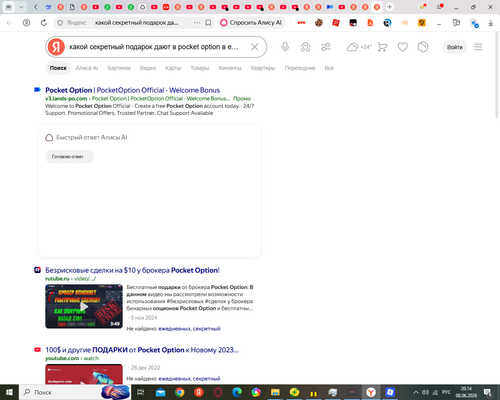This screenshot has width=500, height=400.
Task: Switch to the Переводчик tab
Action: click(x=300, y=68)
